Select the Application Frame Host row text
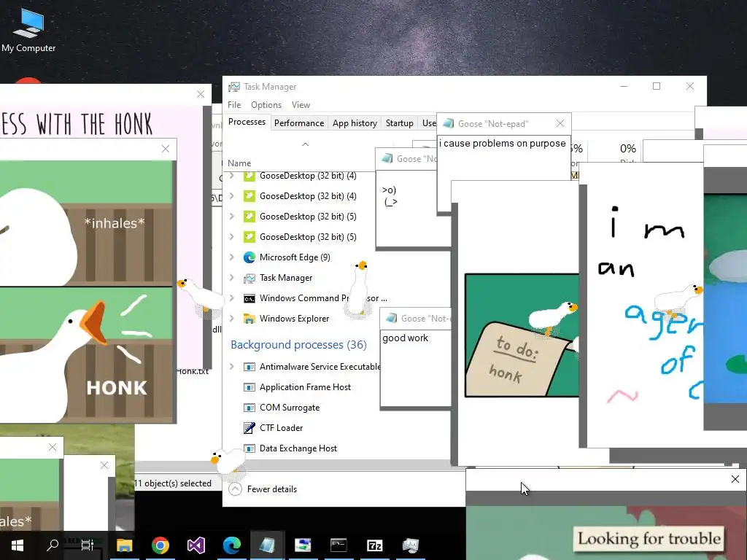The image size is (747, 560). point(306,387)
